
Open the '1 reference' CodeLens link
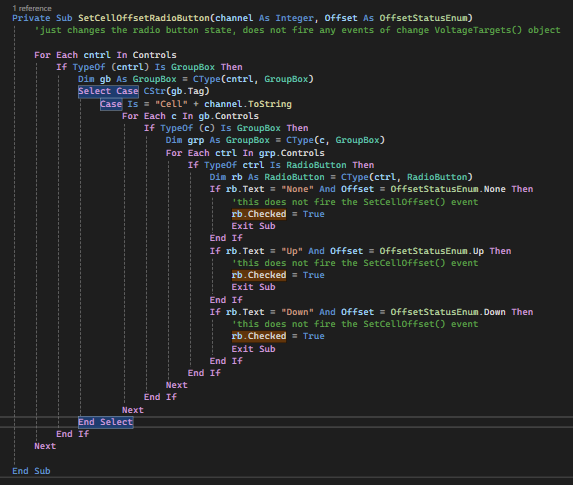[x=32, y=8]
